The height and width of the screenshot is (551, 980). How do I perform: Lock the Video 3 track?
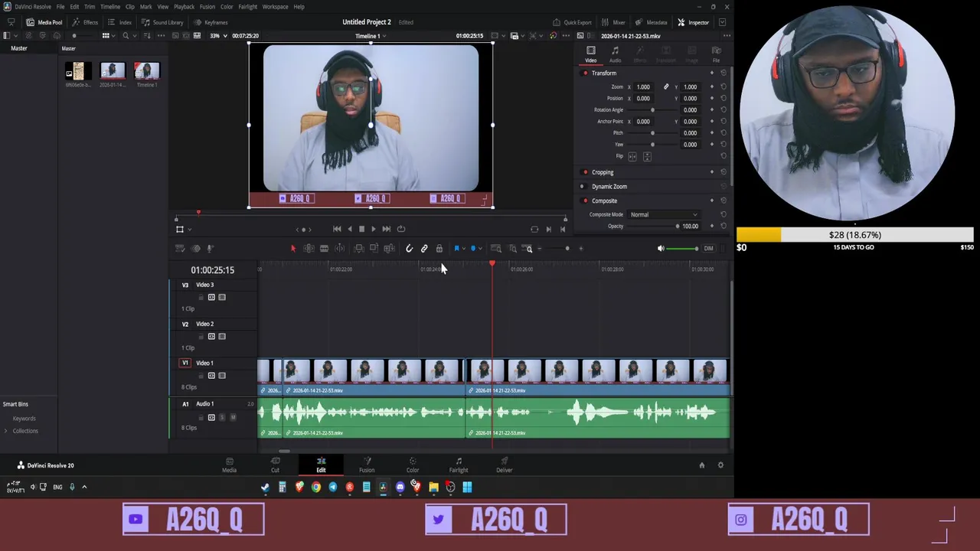click(x=201, y=297)
